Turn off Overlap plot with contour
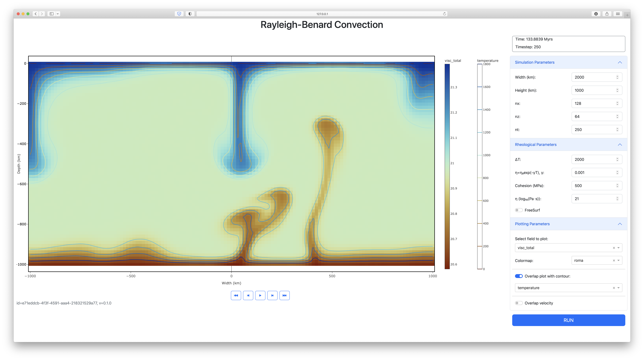The width and height of the screenshot is (644, 360). click(x=519, y=276)
